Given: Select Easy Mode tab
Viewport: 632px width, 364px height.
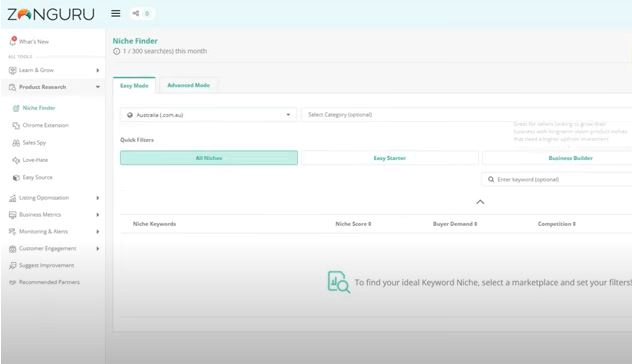Looking at the screenshot, I should pos(134,85).
